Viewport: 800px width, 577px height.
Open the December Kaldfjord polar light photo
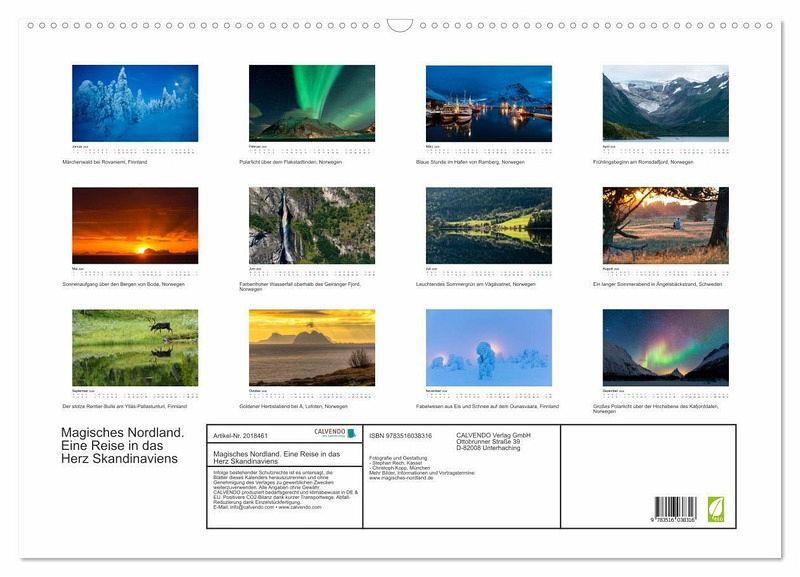665,347
